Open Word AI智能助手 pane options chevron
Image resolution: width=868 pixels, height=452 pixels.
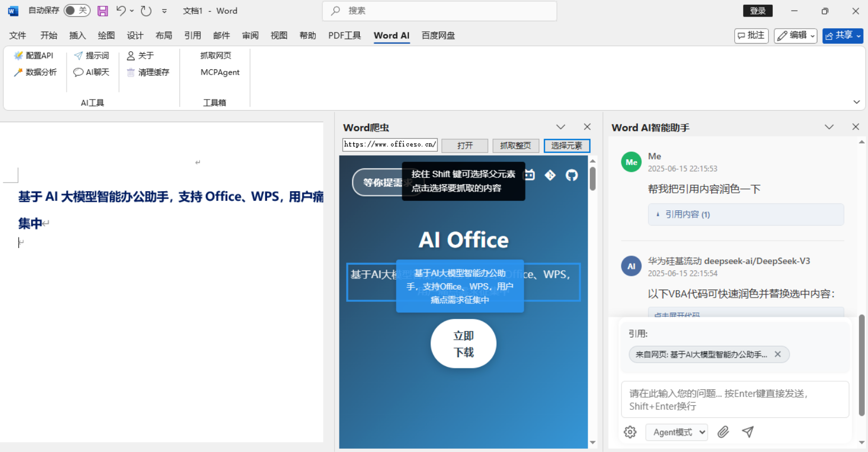click(x=829, y=127)
